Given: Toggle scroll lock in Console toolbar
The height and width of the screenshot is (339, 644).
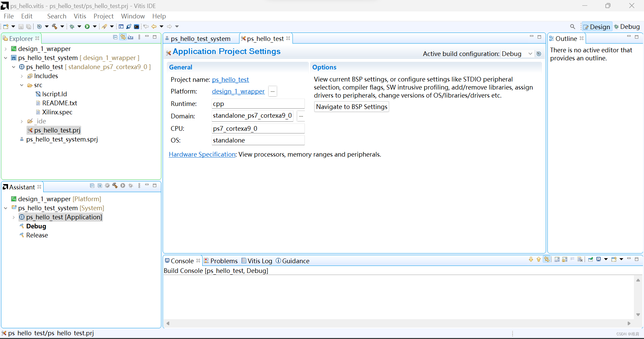Looking at the screenshot, I should pyautogui.click(x=565, y=259).
